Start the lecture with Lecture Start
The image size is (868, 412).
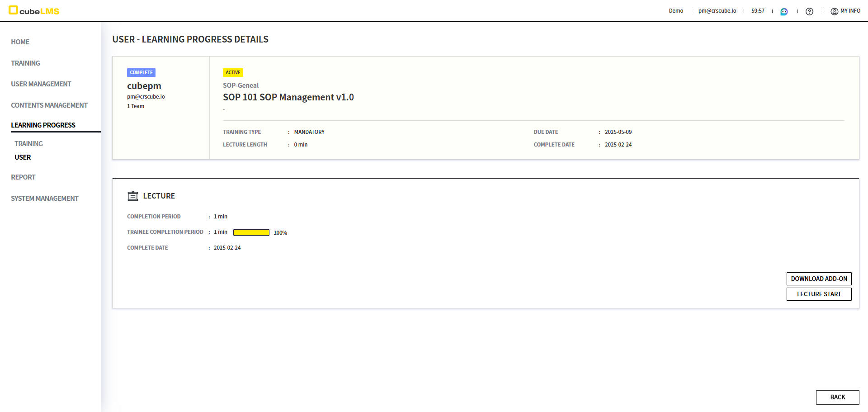coord(819,294)
